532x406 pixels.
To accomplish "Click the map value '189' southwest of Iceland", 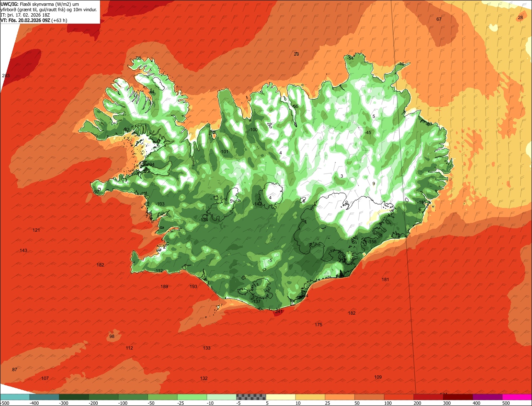I will click(164, 286).
